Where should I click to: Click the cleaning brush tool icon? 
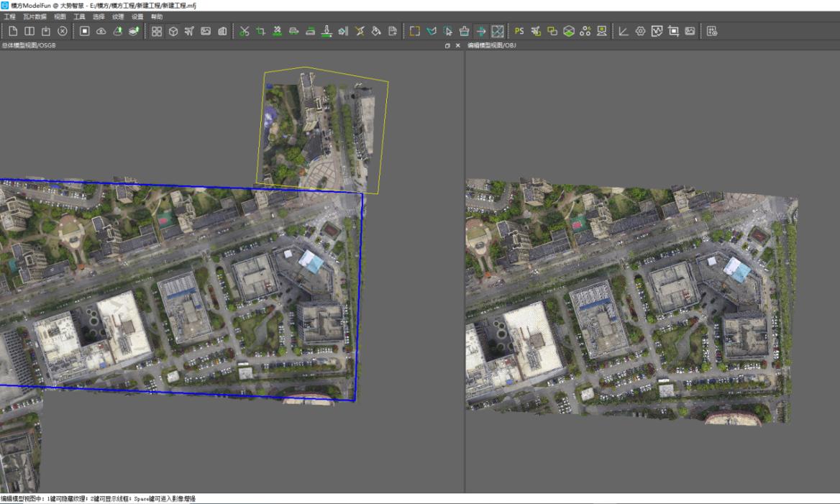(x=465, y=31)
